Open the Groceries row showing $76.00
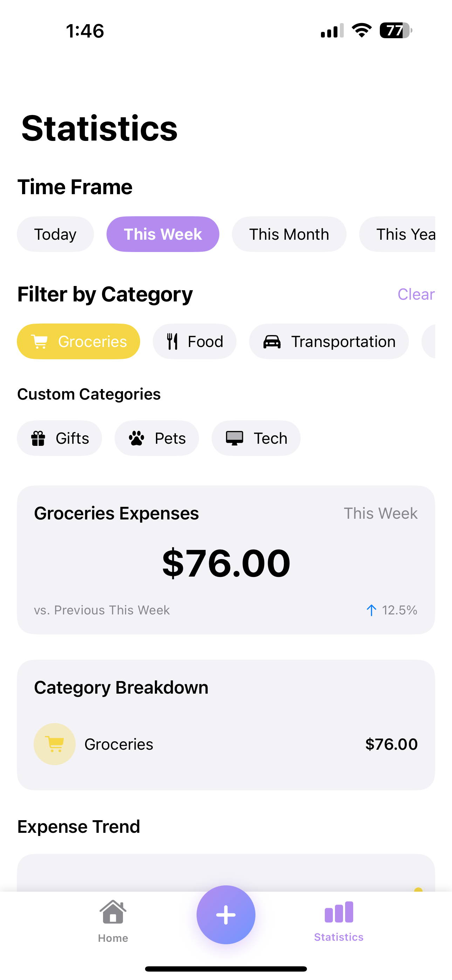Image resolution: width=452 pixels, height=980 pixels. (x=226, y=744)
